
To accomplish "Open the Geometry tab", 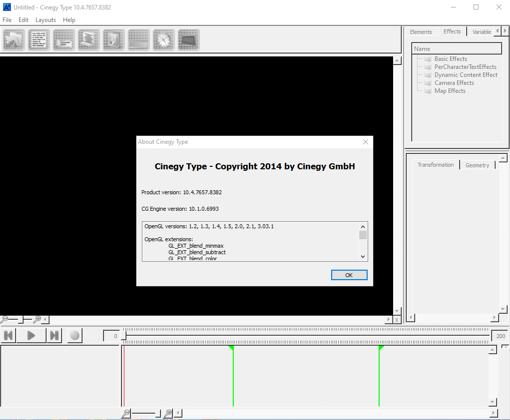I will tap(477, 165).
